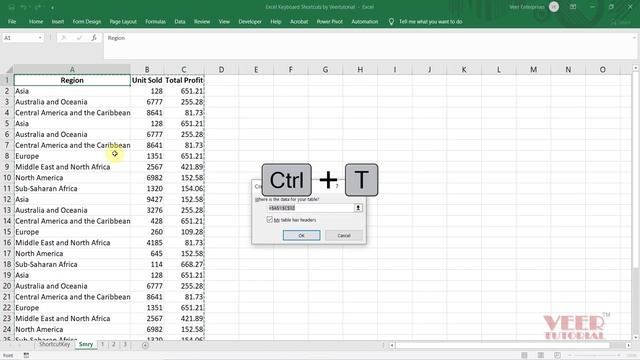Switch to ShortcutKey sheet tab
Image resolution: width=640 pixels, height=360 pixels.
pos(54,344)
